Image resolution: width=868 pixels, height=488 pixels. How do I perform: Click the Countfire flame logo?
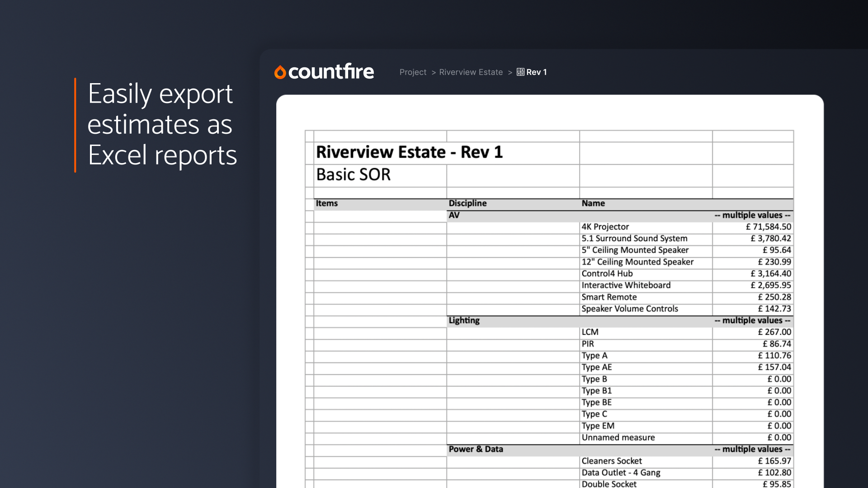(280, 71)
